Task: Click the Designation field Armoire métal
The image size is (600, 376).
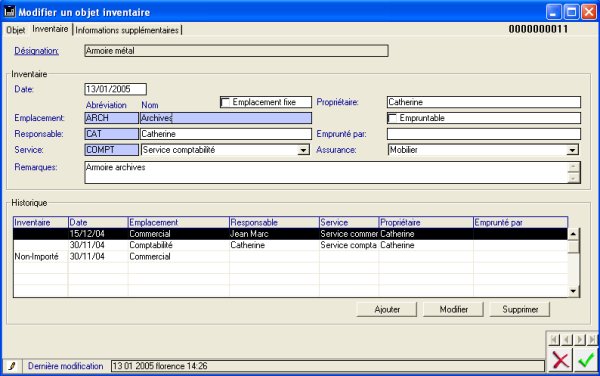Action: (x=236, y=51)
